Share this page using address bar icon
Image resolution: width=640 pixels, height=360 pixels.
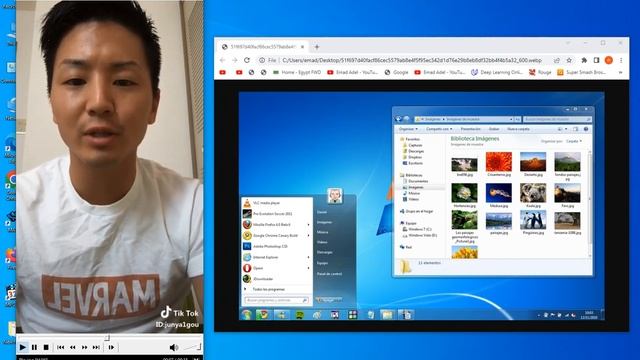[x=557, y=60]
